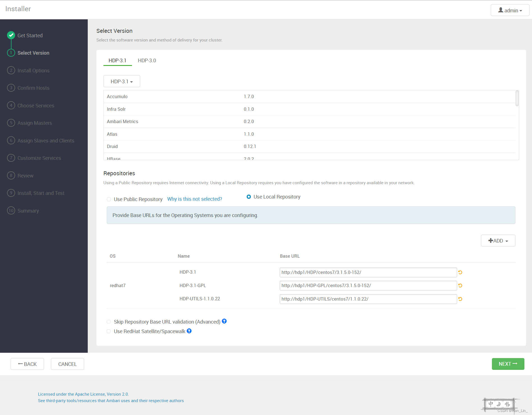Click Summary step label
This screenshot has height=415, width=532.
coord(28,211)
